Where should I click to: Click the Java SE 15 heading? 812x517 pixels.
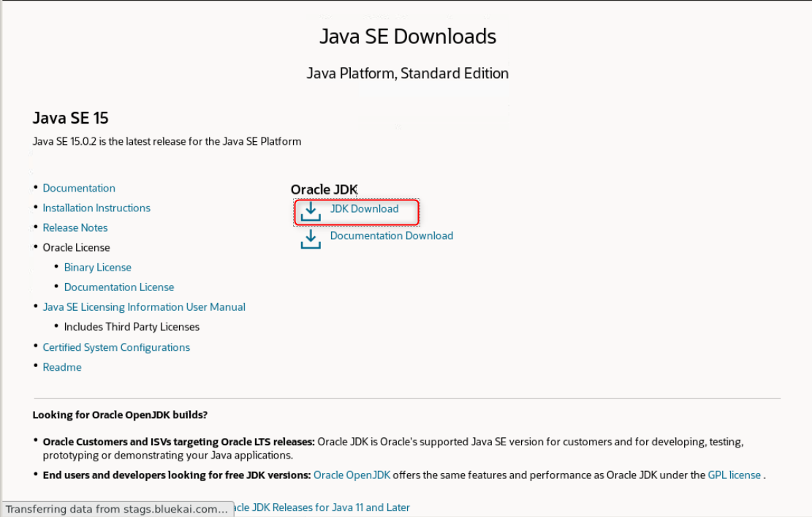click(70, 118)
